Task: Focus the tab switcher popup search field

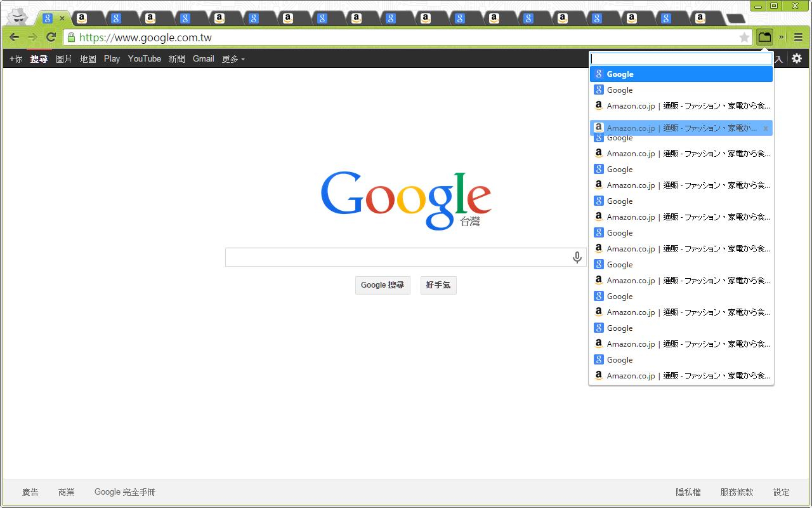Action: [x=681, y=58]
